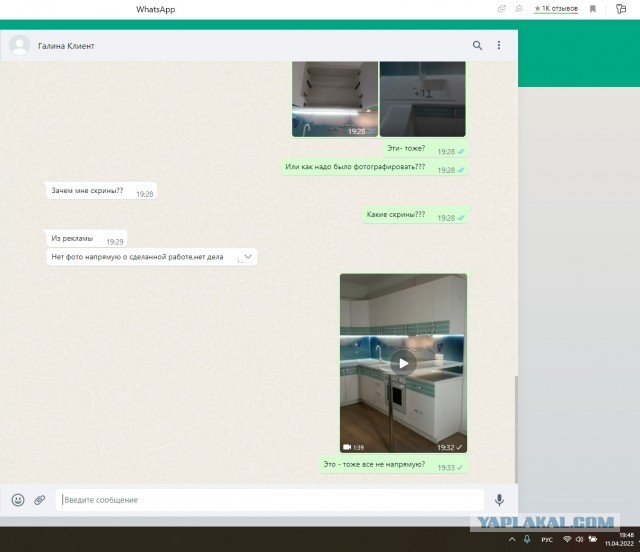Switch keyboard language РУС

pos(547,540)
